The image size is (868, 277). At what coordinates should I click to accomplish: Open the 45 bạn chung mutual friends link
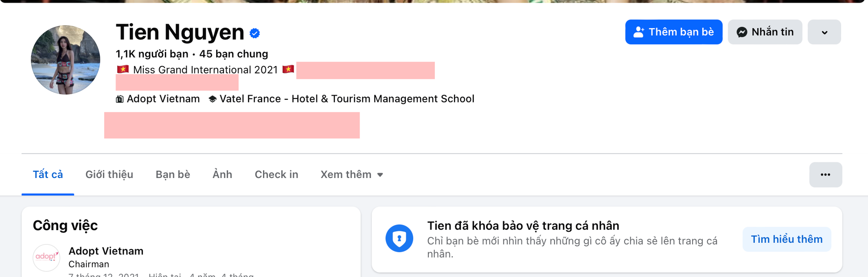(233, 54)
